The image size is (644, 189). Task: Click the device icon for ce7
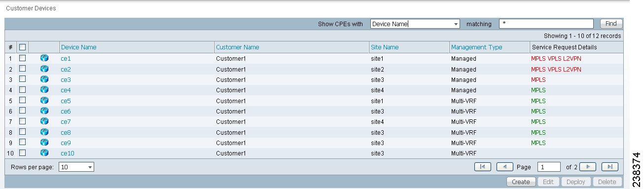(x=44, y=121)
